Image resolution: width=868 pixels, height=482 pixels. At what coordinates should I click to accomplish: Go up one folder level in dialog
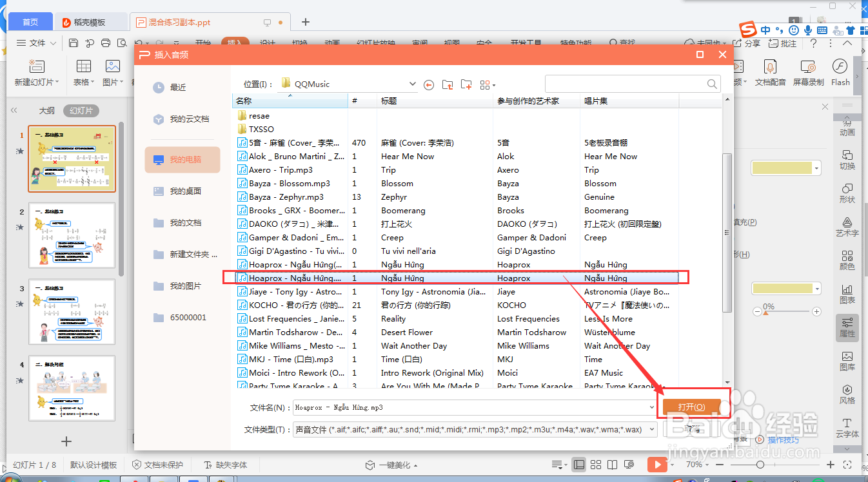point(448,84)
